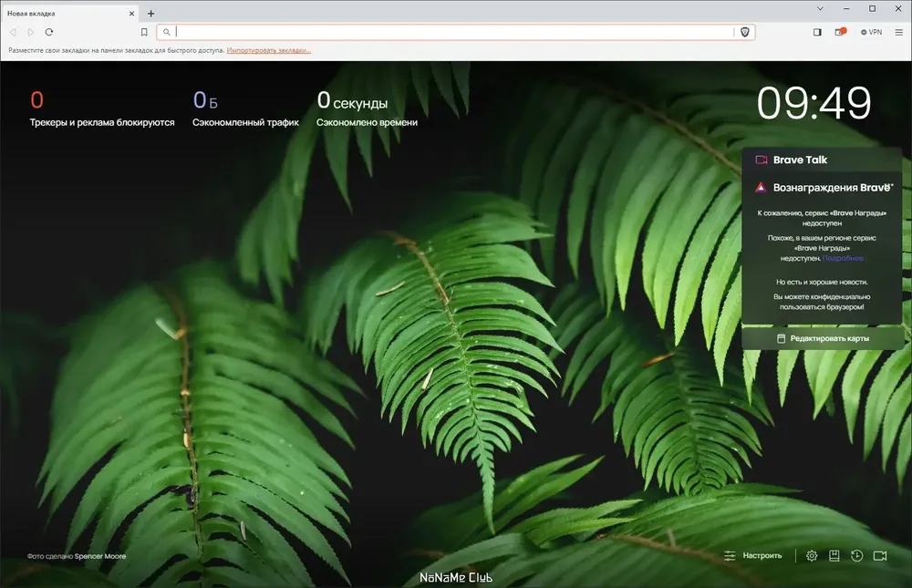Reload the page with the refresh icon

(x=49, y=32)
